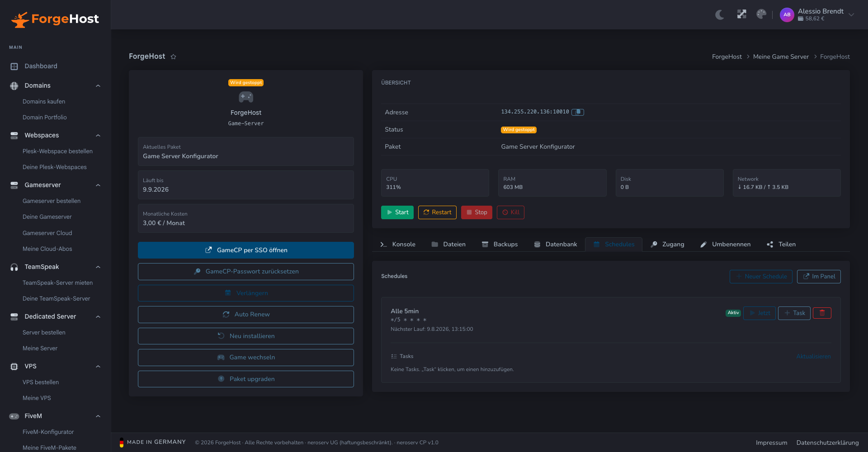The height and width of the screenshot is (452, 868).
Task: Open Meine Game Server breadcrumb
Action: point(781,57)
